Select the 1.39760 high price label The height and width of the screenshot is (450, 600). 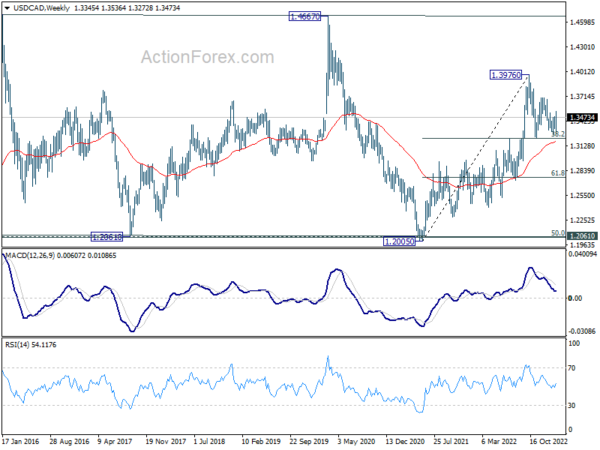(x=506, y=75)
